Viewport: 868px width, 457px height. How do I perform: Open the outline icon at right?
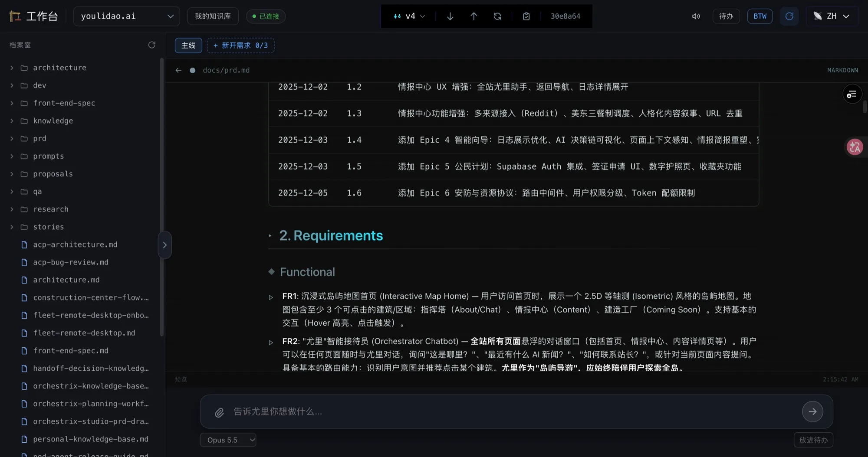tap(852, 94)
